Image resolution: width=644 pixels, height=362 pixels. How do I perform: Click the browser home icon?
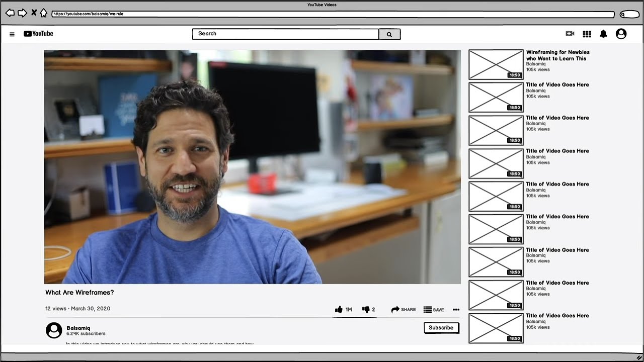(x=44, y=13)
